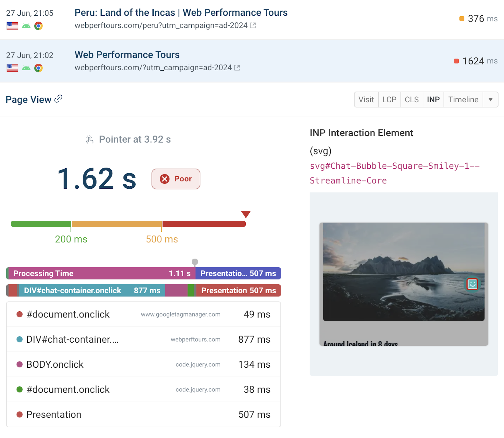Viewport: 504px width, 438px height.
Task: Click the slider handle above the Processing Time bar
Action: [195, 261]
